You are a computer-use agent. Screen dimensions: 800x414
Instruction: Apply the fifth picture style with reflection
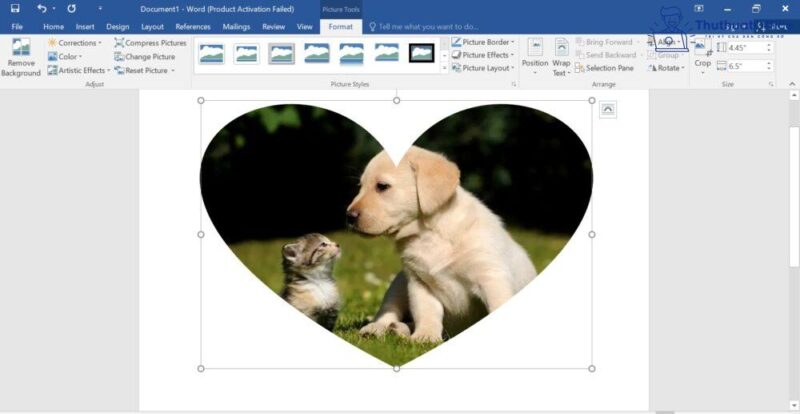point(352,53)
